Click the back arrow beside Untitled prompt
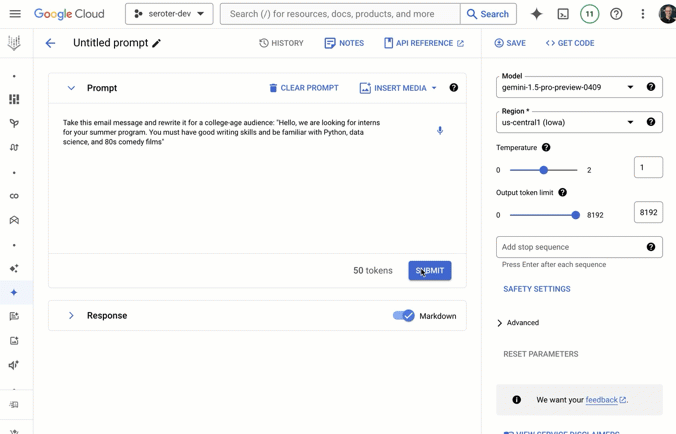Viewport: 676px width, 434px height. [x=50, y=43]
